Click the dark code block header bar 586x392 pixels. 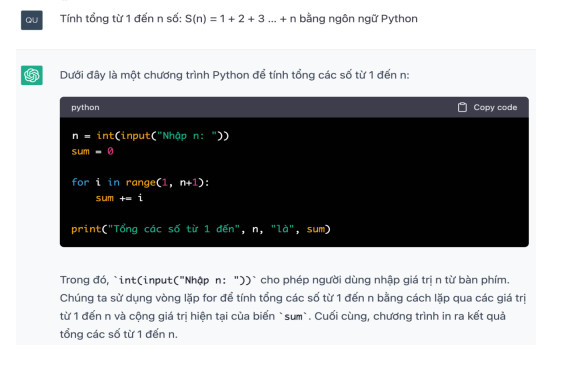coord(294,107)
